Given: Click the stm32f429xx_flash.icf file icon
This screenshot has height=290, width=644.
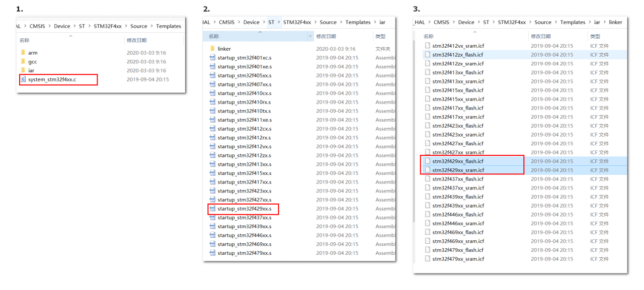Looking at the screenshot, I should tap(428, 161).
